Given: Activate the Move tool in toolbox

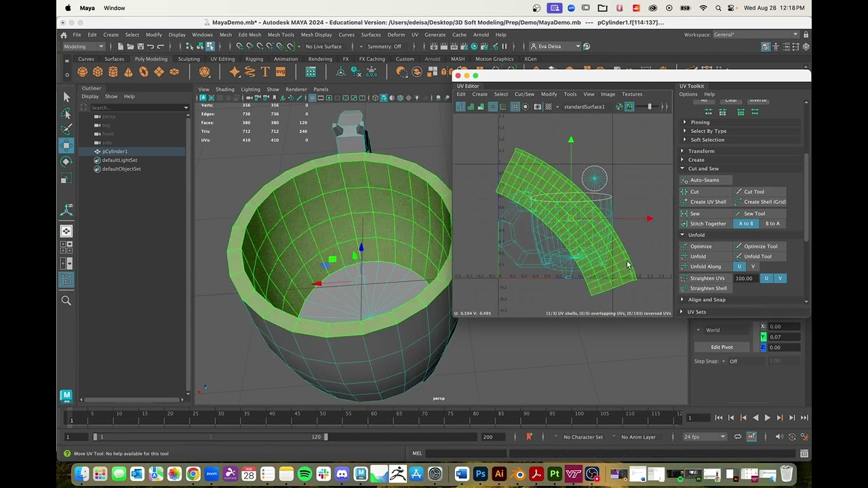Looking at the screenshot, I should click(66, 145).
